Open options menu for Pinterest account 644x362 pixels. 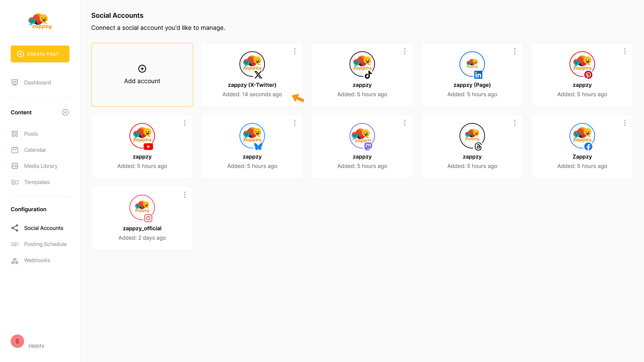point(625,51)
